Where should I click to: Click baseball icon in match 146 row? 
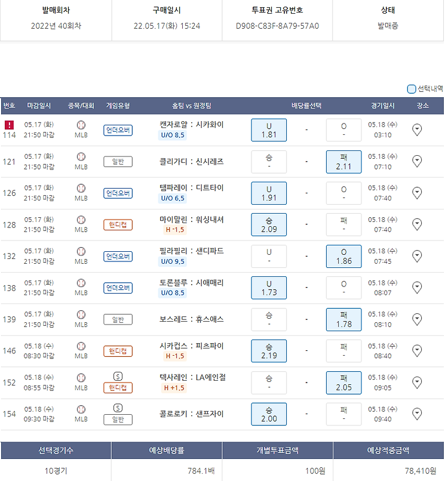tap(81, 346)
